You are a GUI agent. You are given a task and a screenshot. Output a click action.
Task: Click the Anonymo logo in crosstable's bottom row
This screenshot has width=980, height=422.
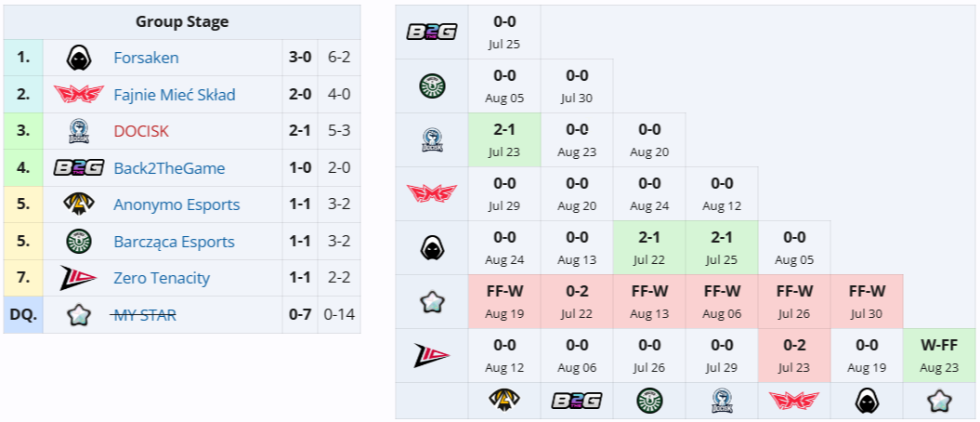click(x=504, y=401)
